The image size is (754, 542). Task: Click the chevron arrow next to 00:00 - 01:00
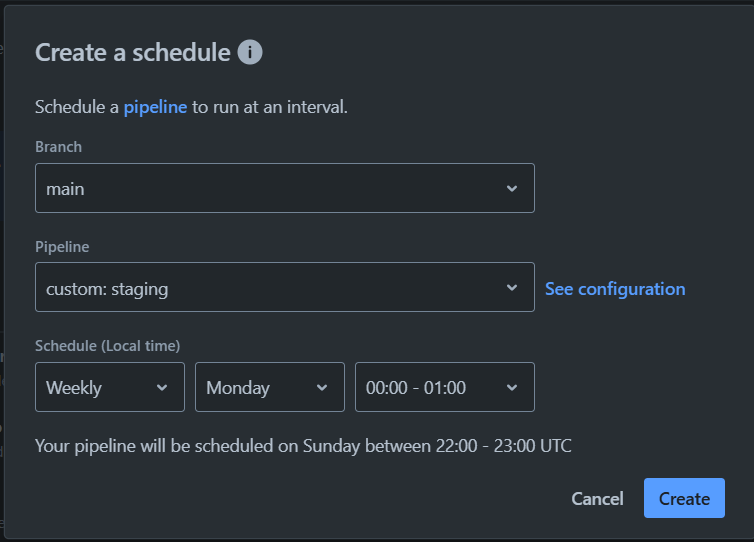pyautogui.click(x=512, y=388)
